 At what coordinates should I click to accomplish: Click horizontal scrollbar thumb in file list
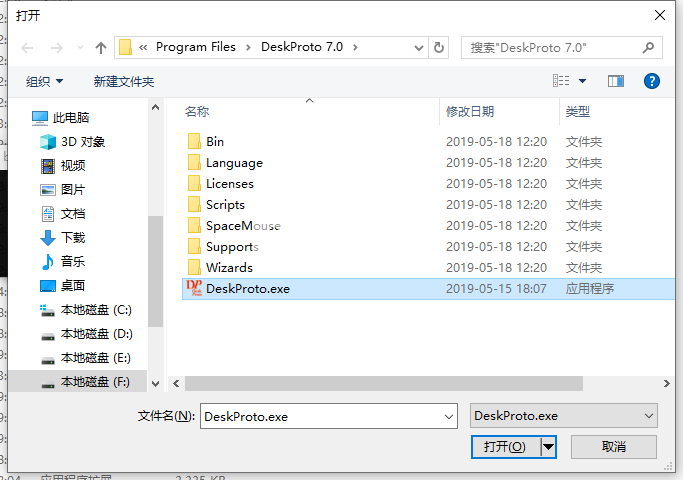384,384
